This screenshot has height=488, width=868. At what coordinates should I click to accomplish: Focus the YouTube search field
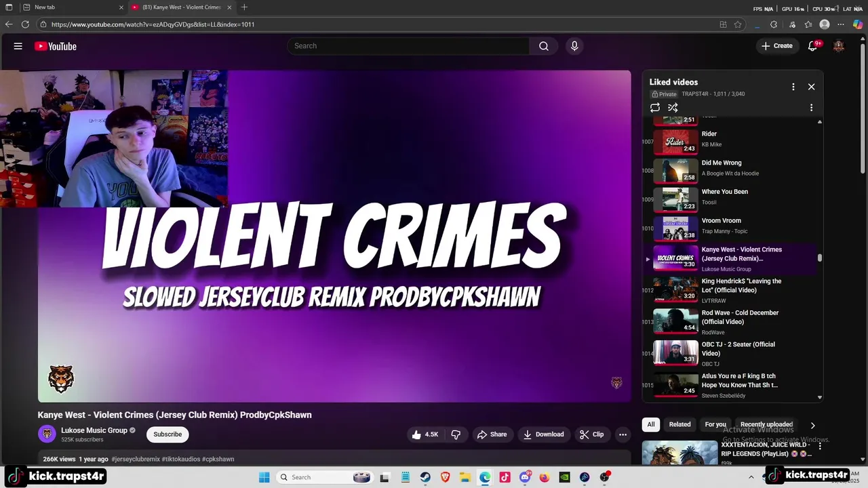pyautogui.click(x=408, y=46)
